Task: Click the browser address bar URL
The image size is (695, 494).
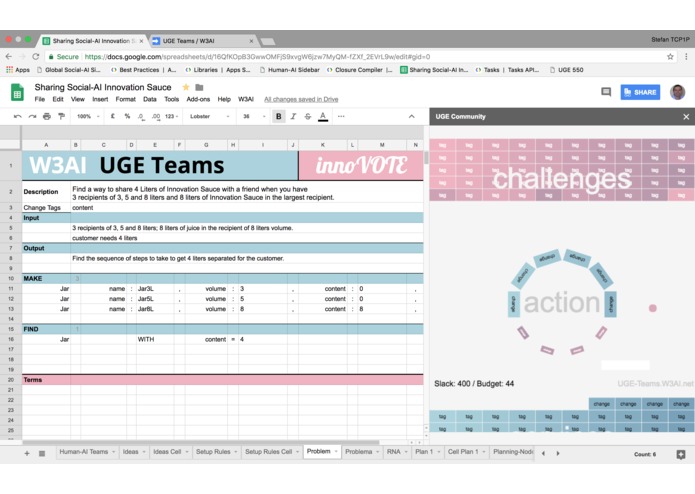Action: (x=257, y=57)
